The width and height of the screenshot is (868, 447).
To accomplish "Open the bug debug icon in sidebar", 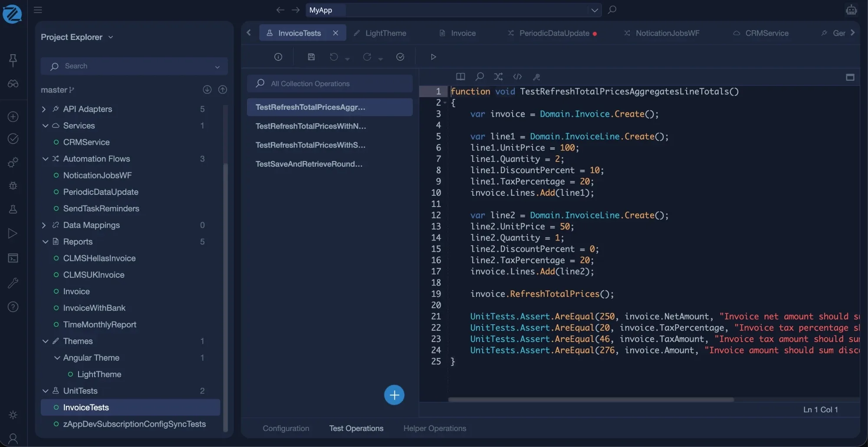I will point(13,185).
